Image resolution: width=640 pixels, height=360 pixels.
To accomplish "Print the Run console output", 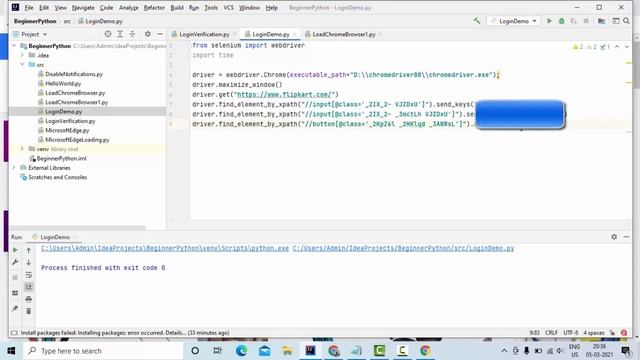I will 29,299.
